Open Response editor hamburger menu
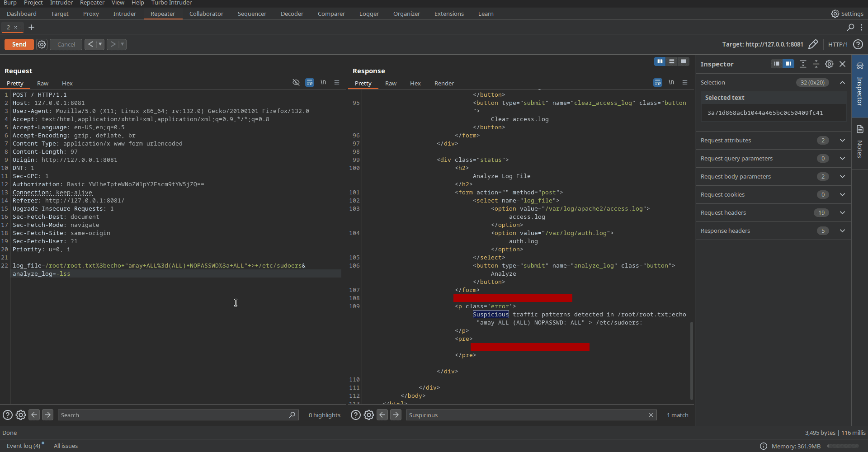This screenshot has height=452, width=868. (x=685, y=82)
